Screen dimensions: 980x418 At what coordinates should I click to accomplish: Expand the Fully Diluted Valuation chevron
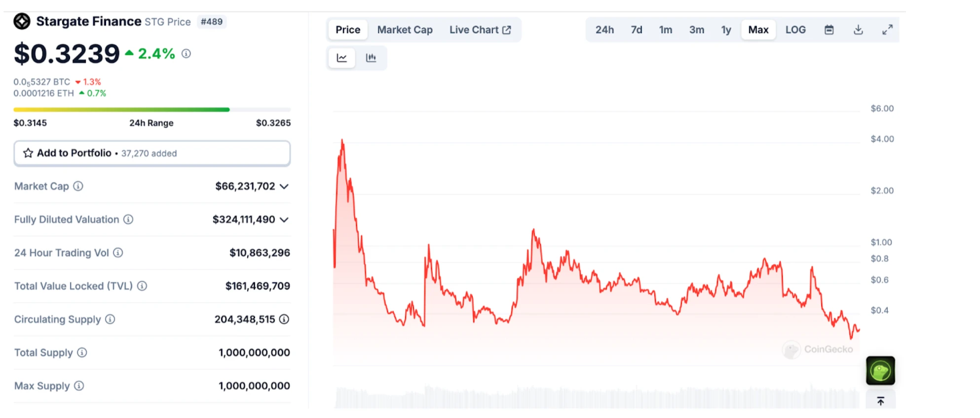pyautogui.click(x=284, y=220)
